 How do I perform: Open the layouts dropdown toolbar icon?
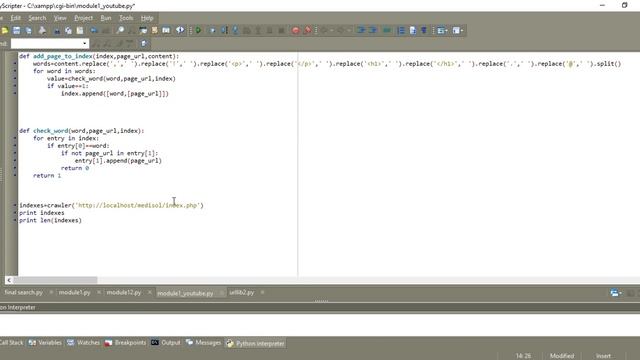click(x=442, y=31)
